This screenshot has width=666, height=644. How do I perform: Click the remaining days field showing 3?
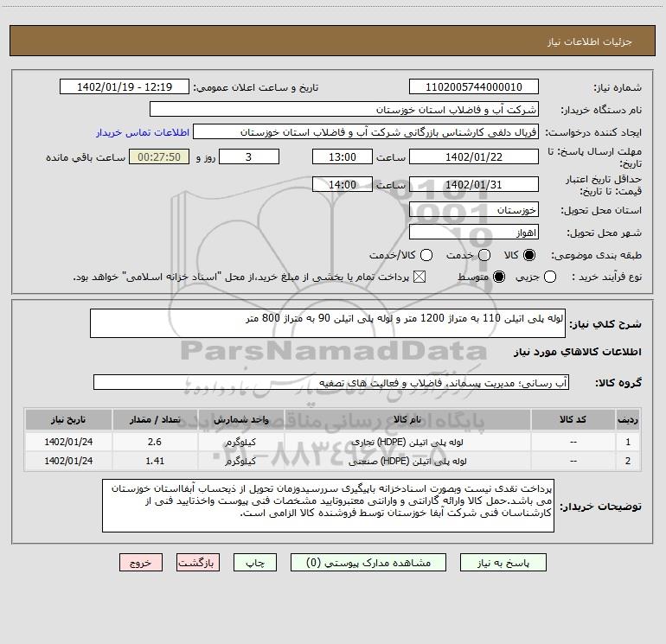[249, 156]
